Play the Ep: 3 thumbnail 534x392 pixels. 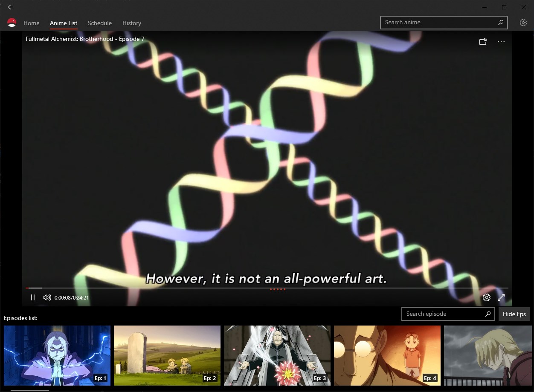click(277, 355)
